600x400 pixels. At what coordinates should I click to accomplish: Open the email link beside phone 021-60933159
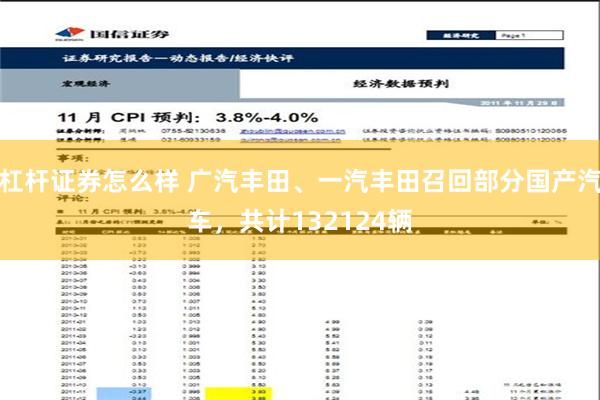[x=290, y=140]
